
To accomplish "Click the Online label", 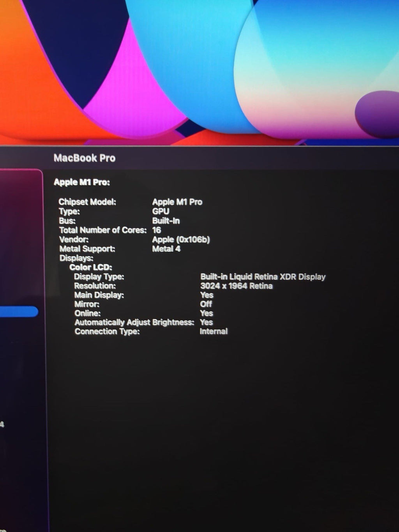I will coord(88,313).
